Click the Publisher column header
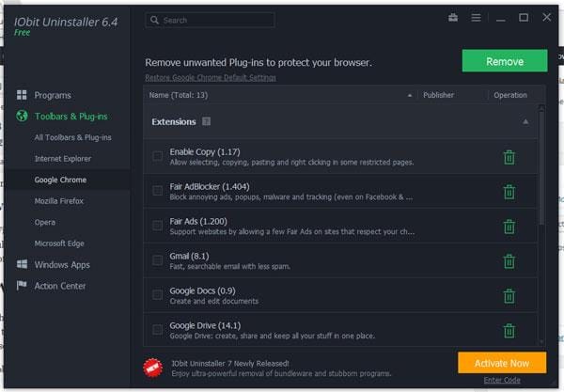Image resolution: width=564 pixels, height=392 pixels. pyautogui.click(x=438, y=95)
